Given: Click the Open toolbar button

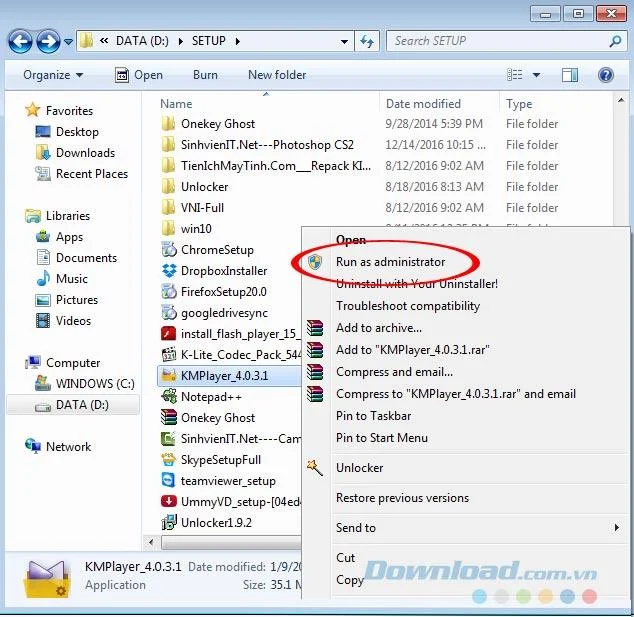Looking at the screenshot, I should [x=139, y=75].
